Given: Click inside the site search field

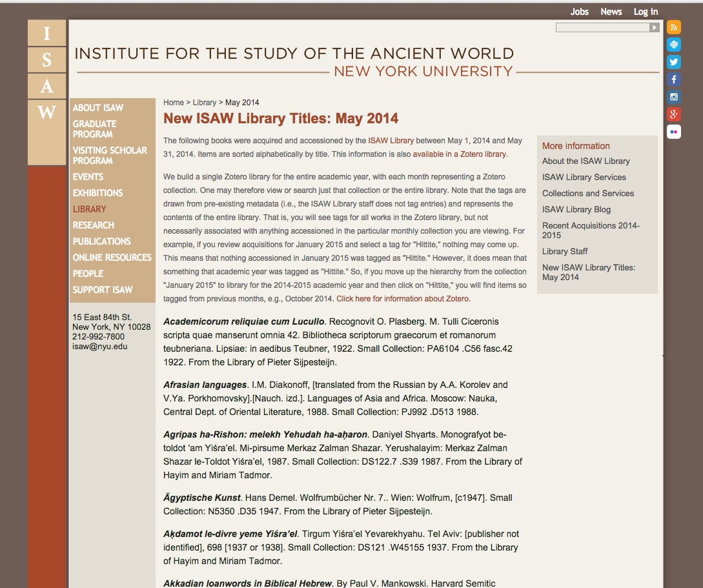Looking at the screenshot, I should tap(602, 28).
